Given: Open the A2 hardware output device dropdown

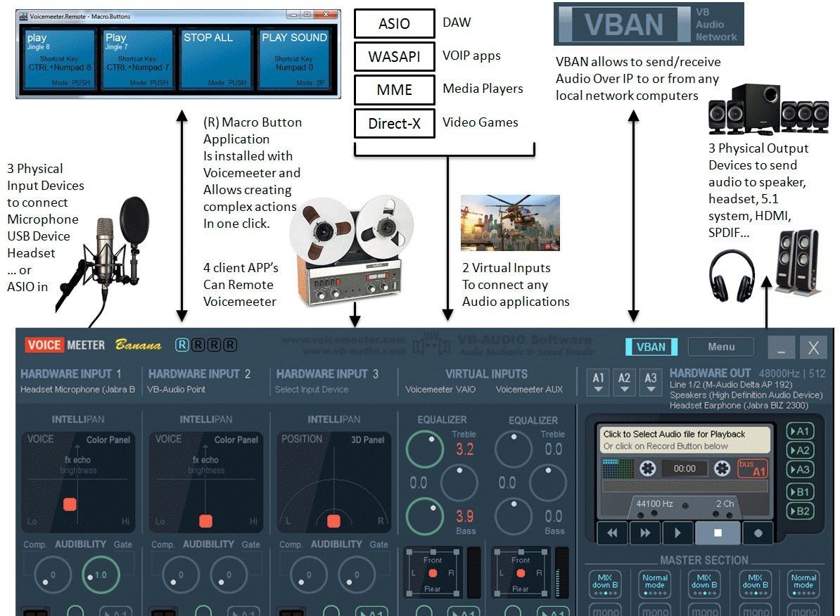Looking at the screenshot, I should pos(624,382).
